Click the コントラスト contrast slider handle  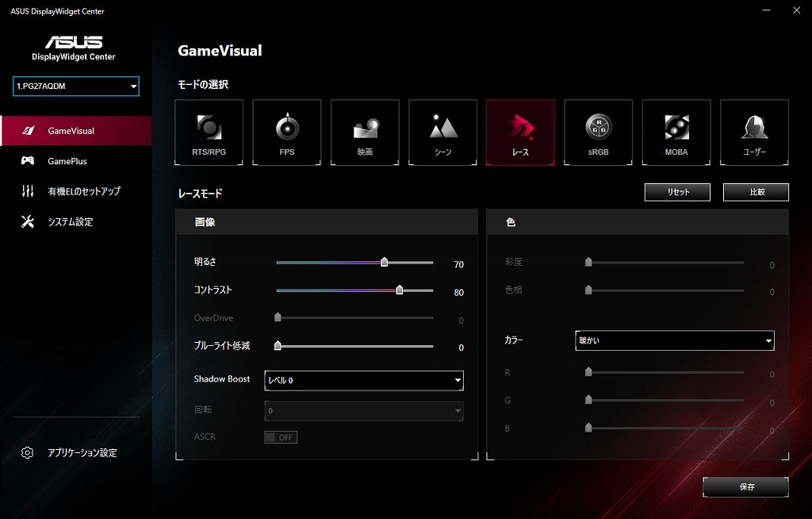[400, 290]
